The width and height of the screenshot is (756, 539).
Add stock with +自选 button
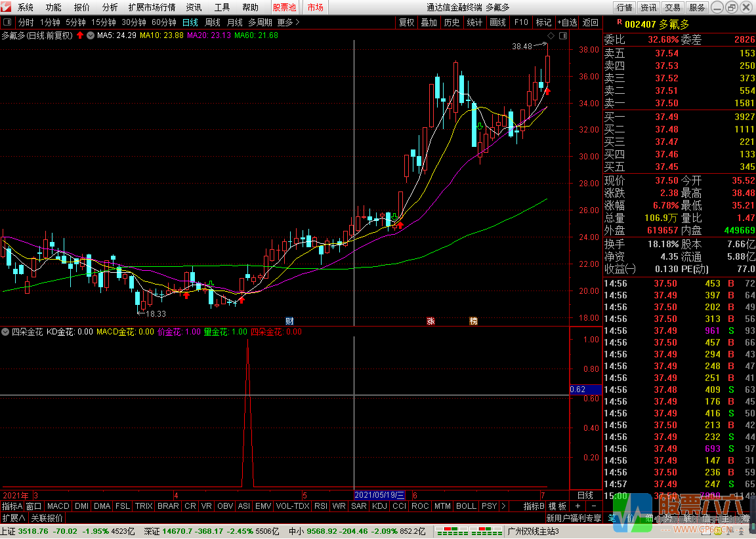(x=567, y=23)
